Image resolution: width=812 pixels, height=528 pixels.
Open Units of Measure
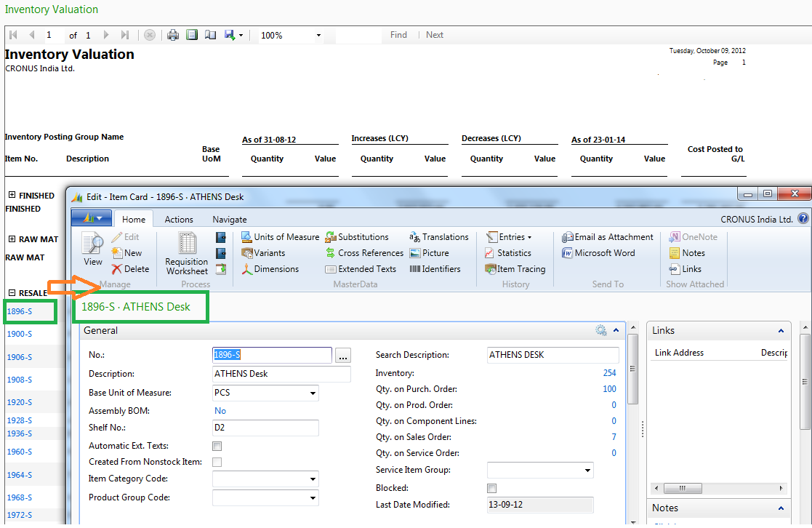click(x=280, y=237)
